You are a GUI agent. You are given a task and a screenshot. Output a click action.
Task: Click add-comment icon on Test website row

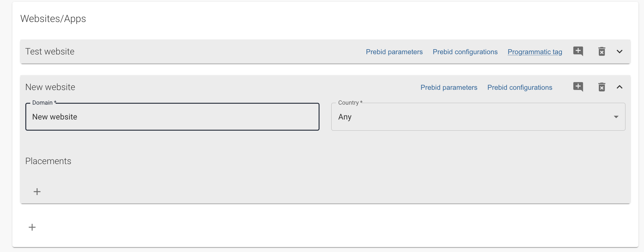(578, 51)
